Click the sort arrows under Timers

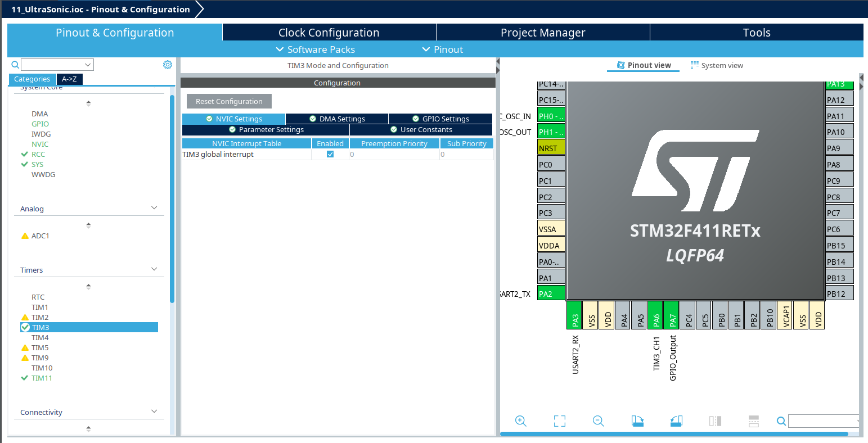click(88, 287)
